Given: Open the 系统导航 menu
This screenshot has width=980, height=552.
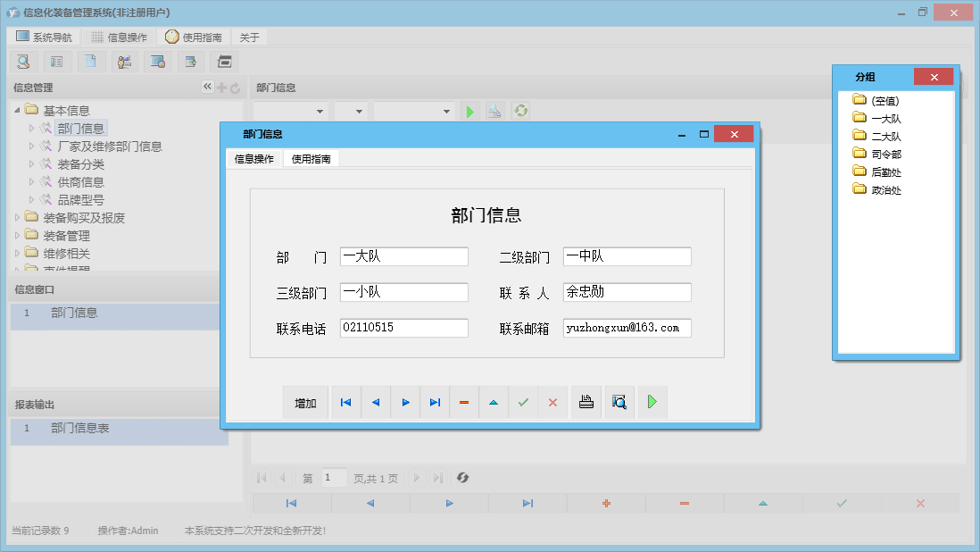Looking at the screenshot, I should point(43,37).
